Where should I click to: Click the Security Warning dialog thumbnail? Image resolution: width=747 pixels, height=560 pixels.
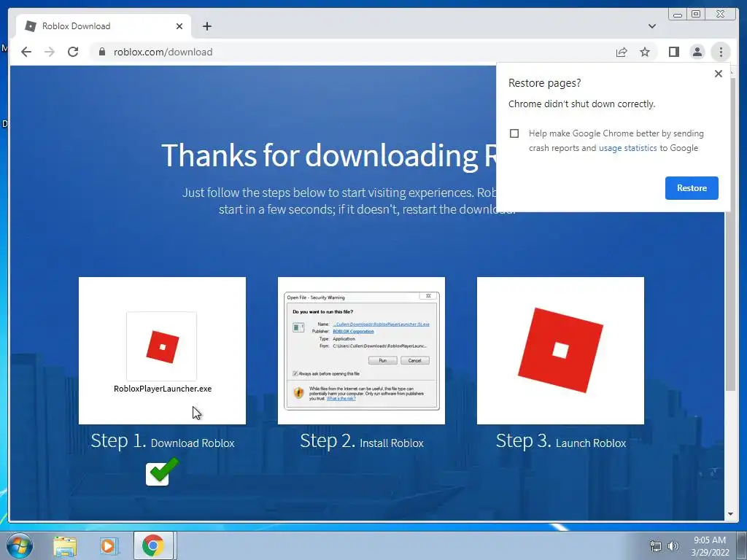[x=362, y=351]
